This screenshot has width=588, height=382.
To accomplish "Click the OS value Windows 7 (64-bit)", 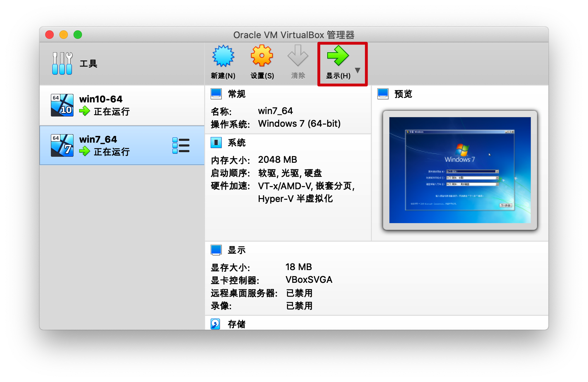I will point(299,124).
